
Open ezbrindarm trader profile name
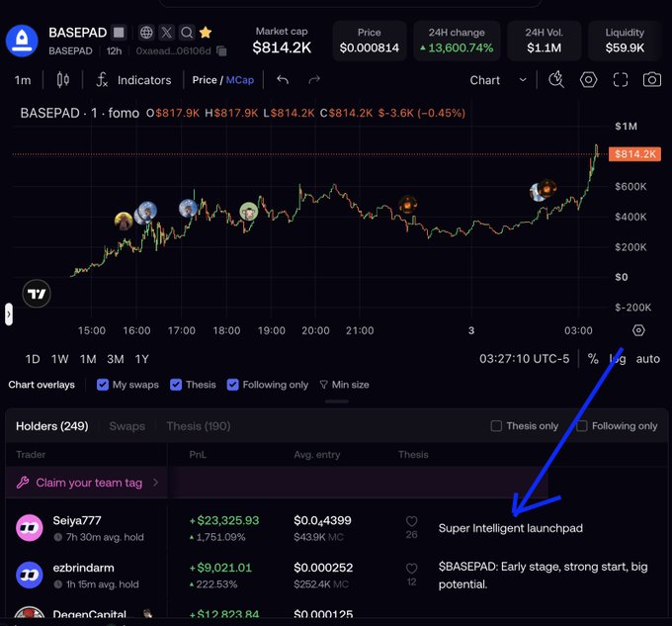coord(84,568)
